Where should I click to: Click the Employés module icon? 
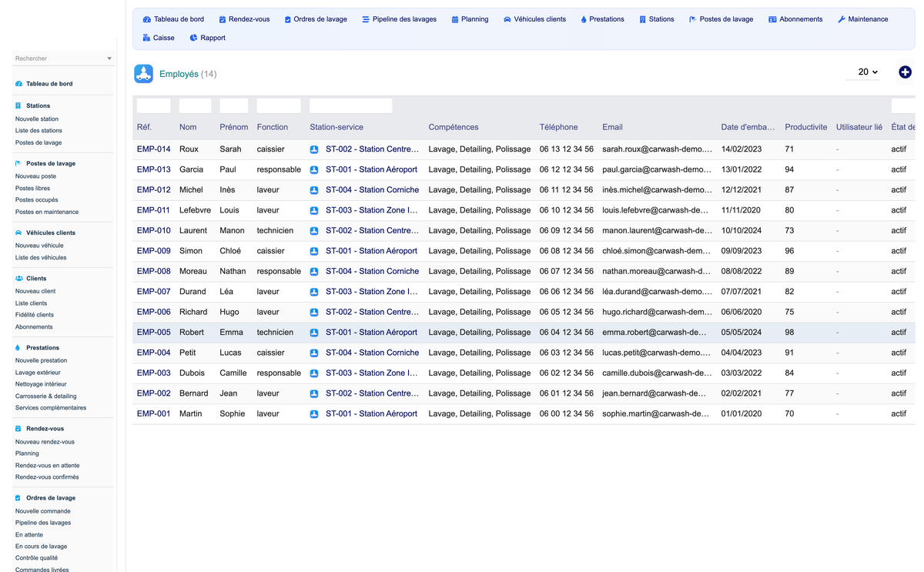[144, 74]
